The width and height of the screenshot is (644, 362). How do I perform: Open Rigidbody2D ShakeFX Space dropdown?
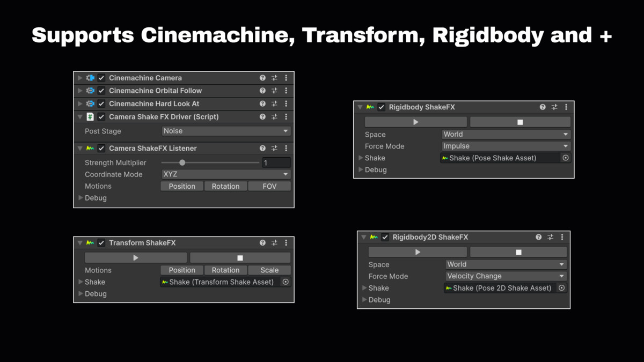coord(506,264)
